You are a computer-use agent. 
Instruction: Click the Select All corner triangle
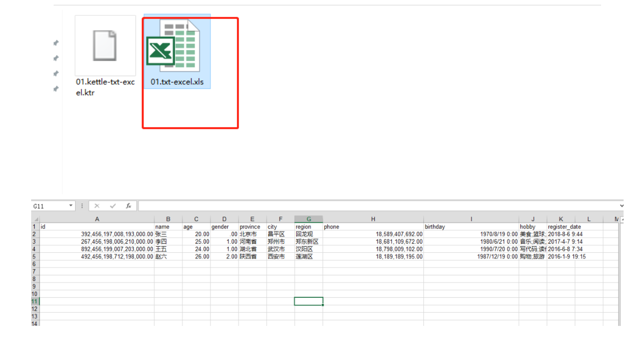[35, 219]
